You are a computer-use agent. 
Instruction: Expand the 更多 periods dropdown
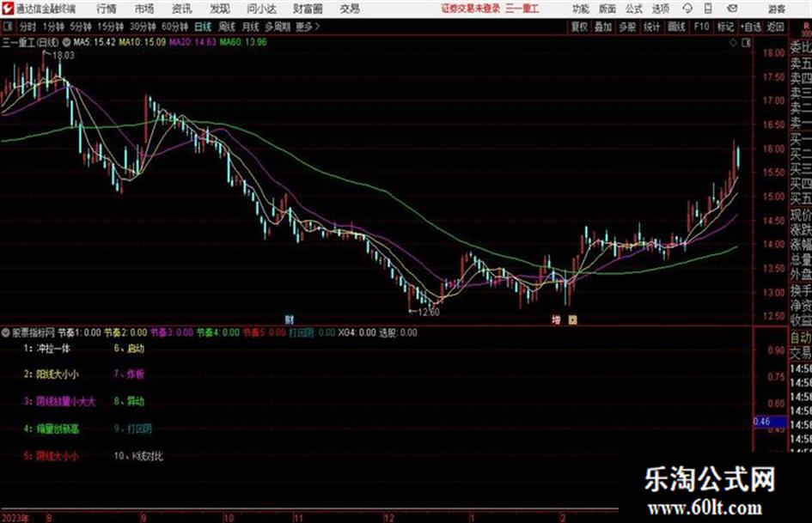click(x=308, y=27)
